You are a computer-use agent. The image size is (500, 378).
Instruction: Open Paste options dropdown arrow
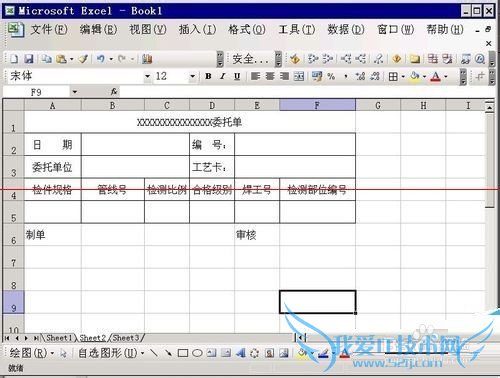coord(71,59)
